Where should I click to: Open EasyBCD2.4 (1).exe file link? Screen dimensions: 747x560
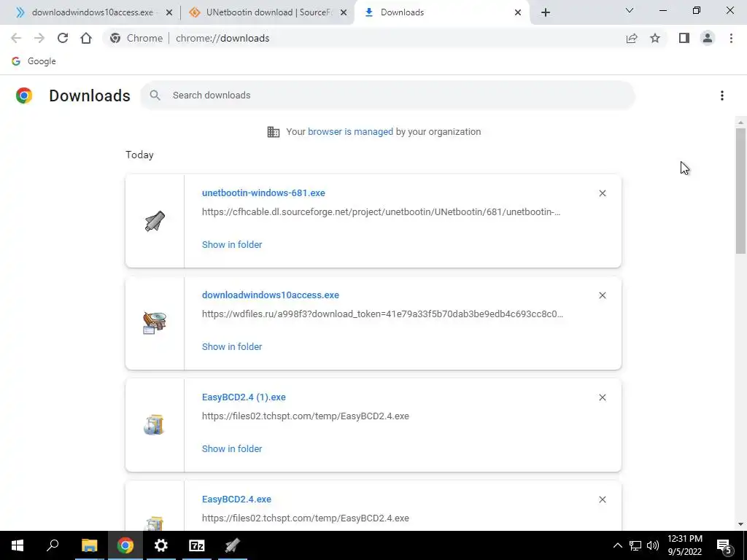(244, 397)
